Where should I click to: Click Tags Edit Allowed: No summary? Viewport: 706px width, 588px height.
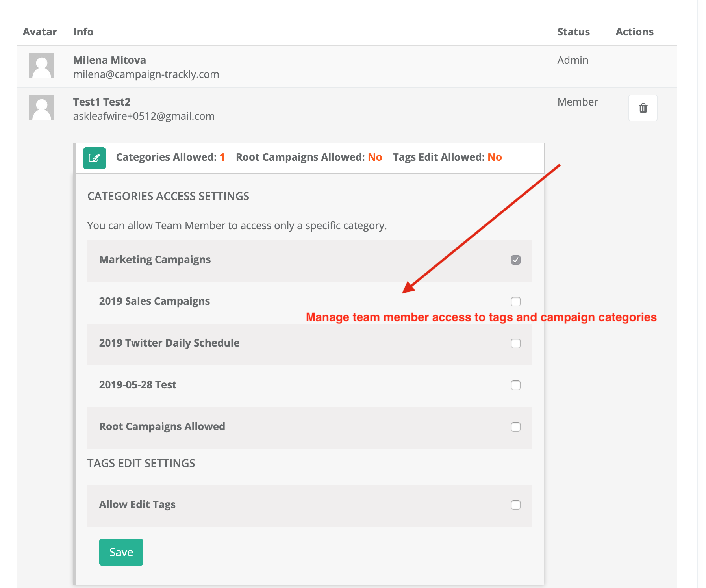pyautogui.click(x=447, y=157)
